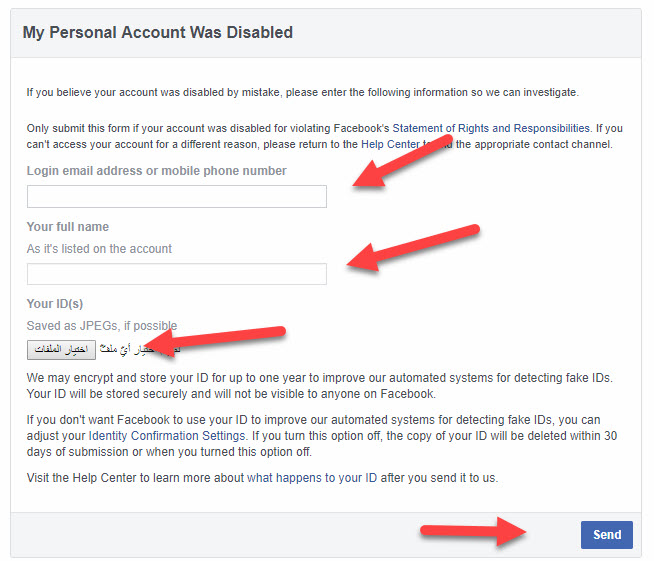Click the 'My Personal Account Was Disabled' heading
This screenshot has height=561, width=654.
[158, 33]
